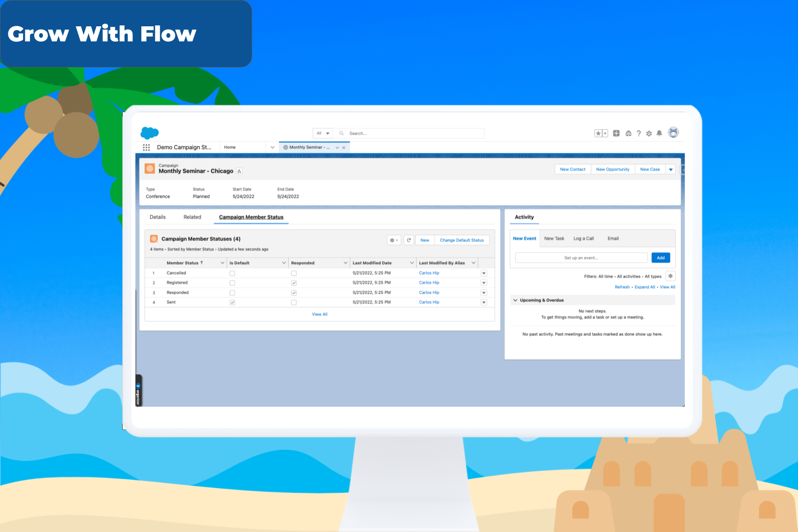Click the Favorites star icon
Viewport: 798px width, 532px height.
click(598, 133)
